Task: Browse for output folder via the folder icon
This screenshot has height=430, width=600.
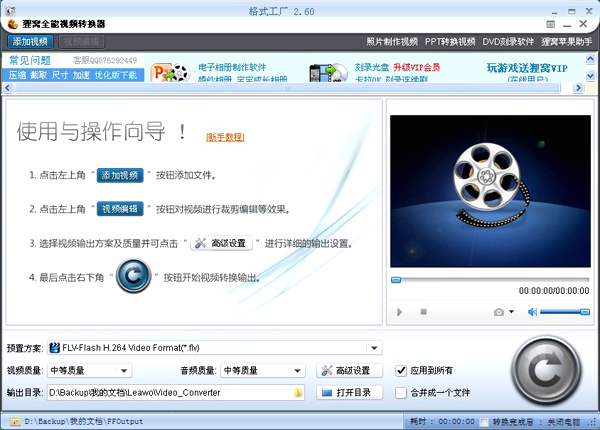Action: click(298, 393)
